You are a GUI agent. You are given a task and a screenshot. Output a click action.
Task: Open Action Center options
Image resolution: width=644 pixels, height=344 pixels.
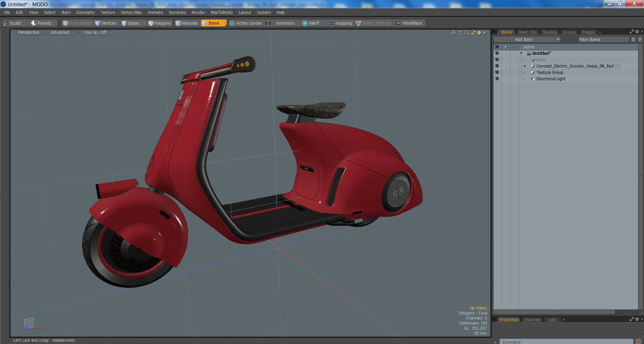[x=246, y=23]
